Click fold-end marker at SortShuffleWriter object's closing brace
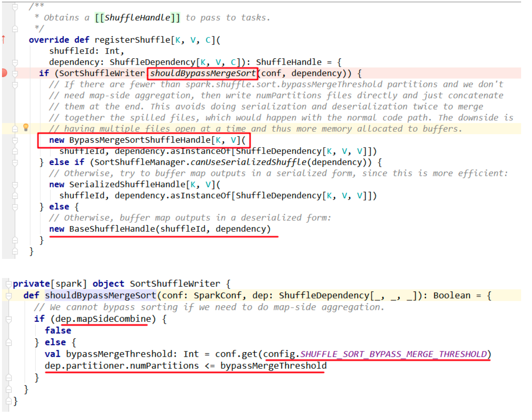 [x=9, y=401]
